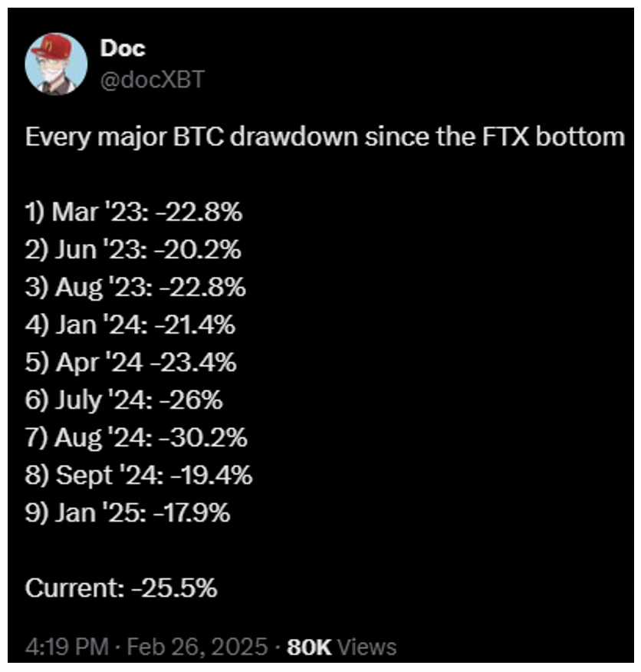
Task: Click the 4:19 PM timestamp
Action: tap(67, 647)
